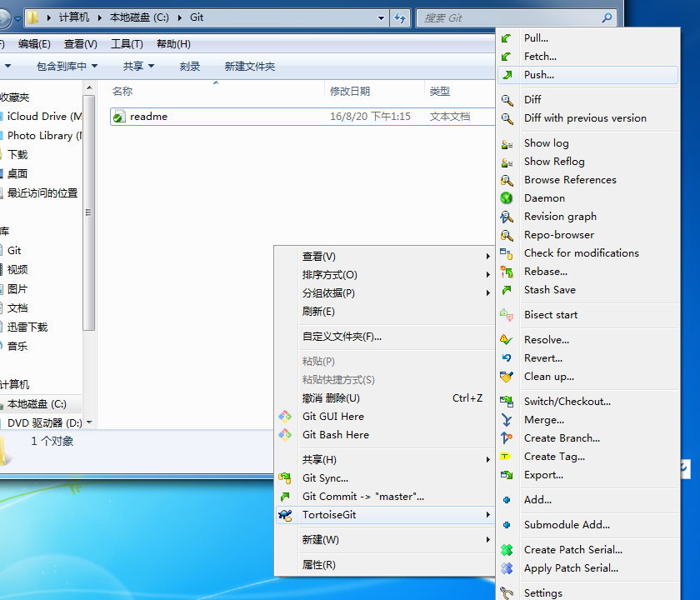
Task: Click the Clean up broom icon
Action: pos(507,377)
